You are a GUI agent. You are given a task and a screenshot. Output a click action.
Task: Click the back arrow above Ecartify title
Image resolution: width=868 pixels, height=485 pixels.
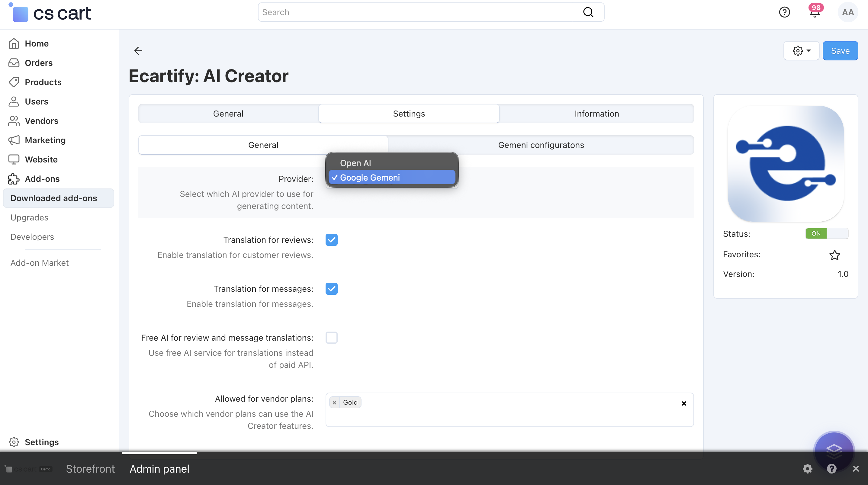click(x=138, y=51)
